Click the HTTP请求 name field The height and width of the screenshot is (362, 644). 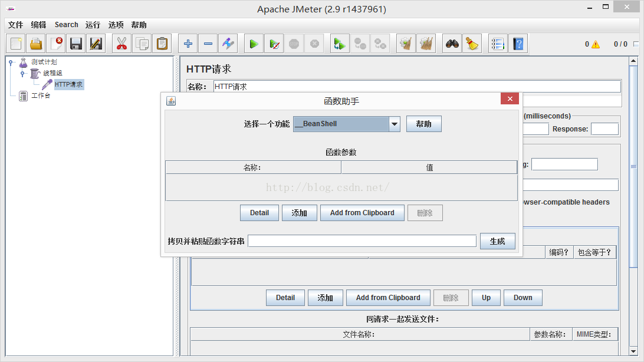(417, 87)
